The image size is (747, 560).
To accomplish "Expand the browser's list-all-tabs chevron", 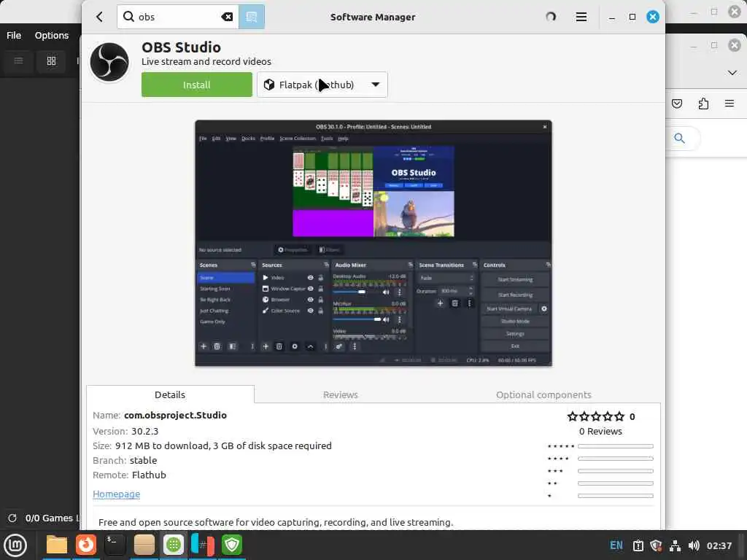I will click(732, 73).
